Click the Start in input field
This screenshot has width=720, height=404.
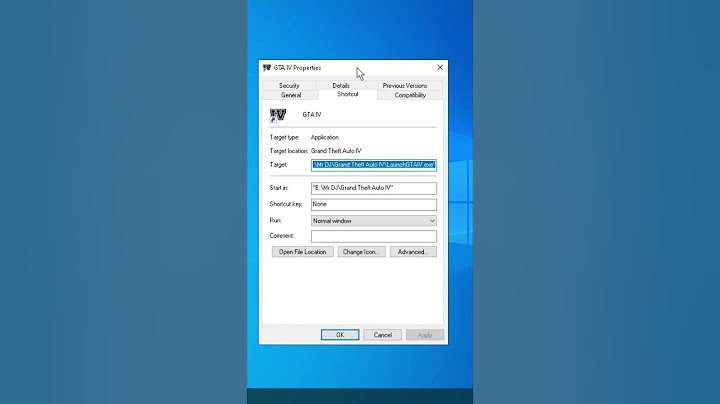(x=374, y=188)
